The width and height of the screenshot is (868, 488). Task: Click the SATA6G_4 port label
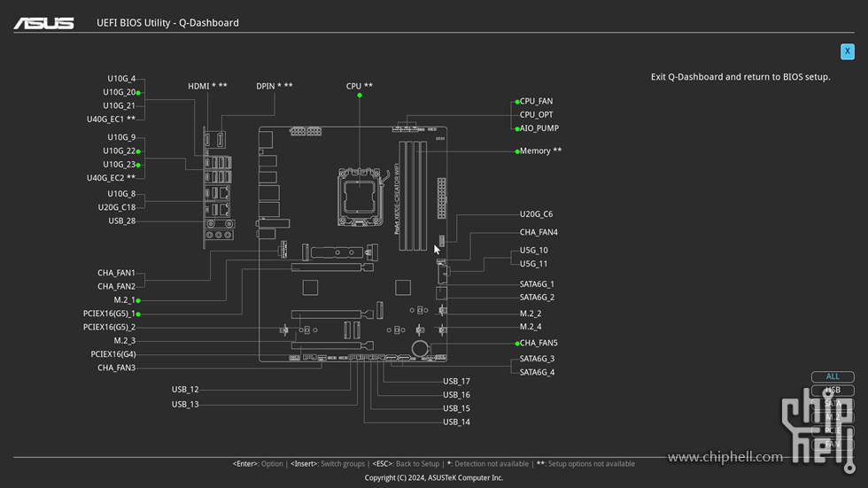[x=537, y=372]
